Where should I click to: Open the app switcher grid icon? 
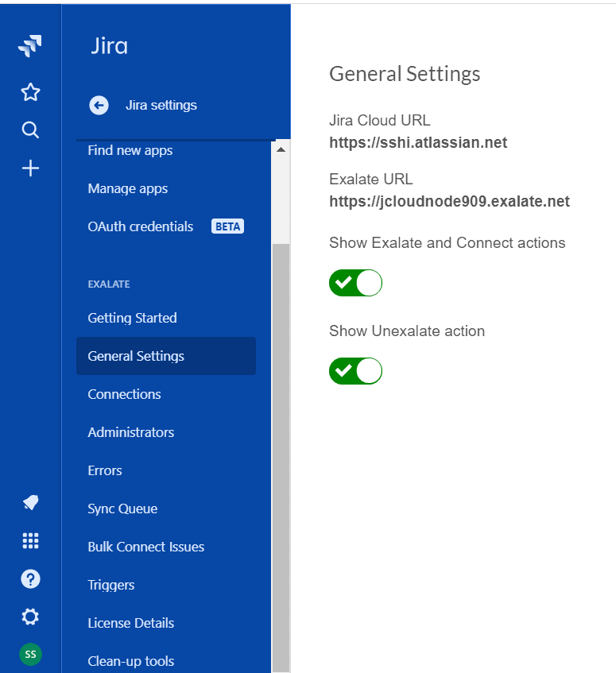click(30, 541)
